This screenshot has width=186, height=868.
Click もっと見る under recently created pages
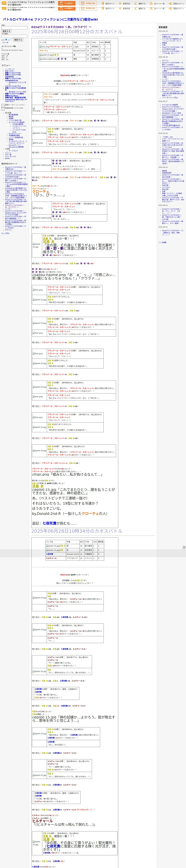(5, 233)
